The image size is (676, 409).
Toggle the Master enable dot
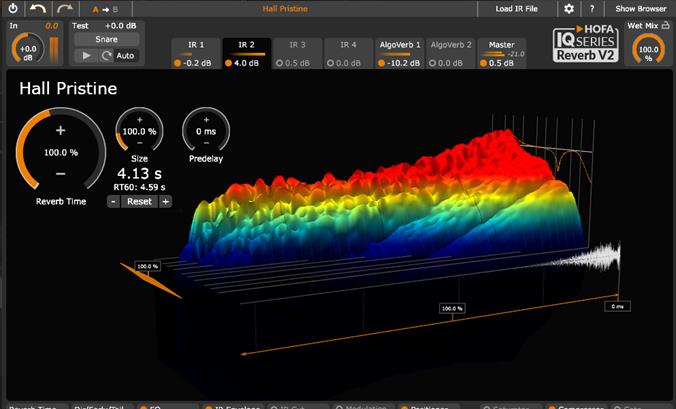point(483,63)
